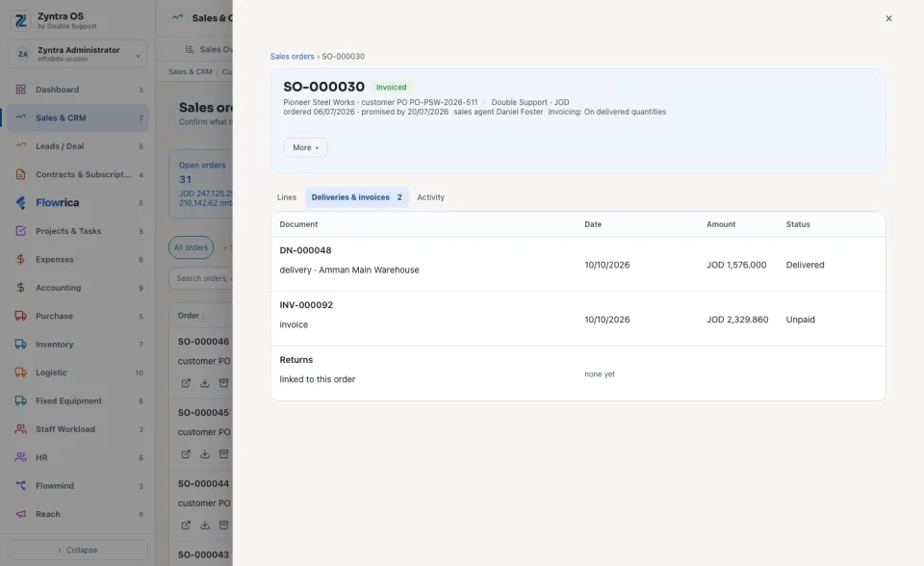The height and width of the screenshot is (566, 924).
Task: Click the Status column header
Action: 798,224
